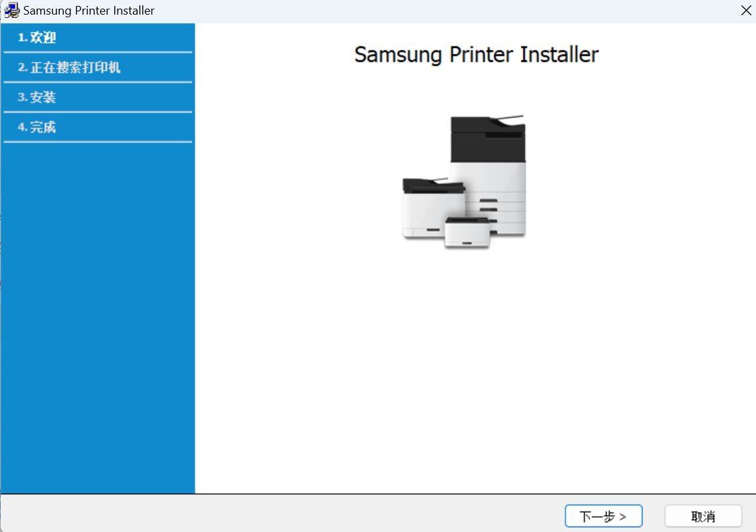This screenshot has height=532, width=756.
Task: Select step 2. 正在搜索打印机 in the sidebar
Action: coord(69,68)
